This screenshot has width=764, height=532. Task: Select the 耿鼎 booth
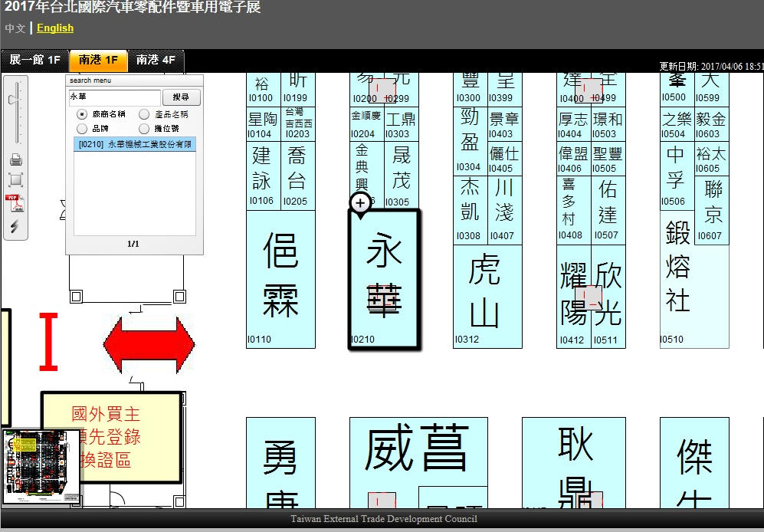[573, 463]
